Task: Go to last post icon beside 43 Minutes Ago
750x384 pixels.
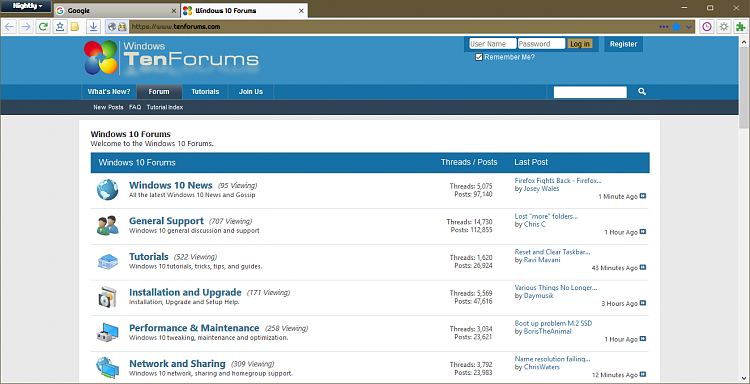Action: click(x=643, y=267)
